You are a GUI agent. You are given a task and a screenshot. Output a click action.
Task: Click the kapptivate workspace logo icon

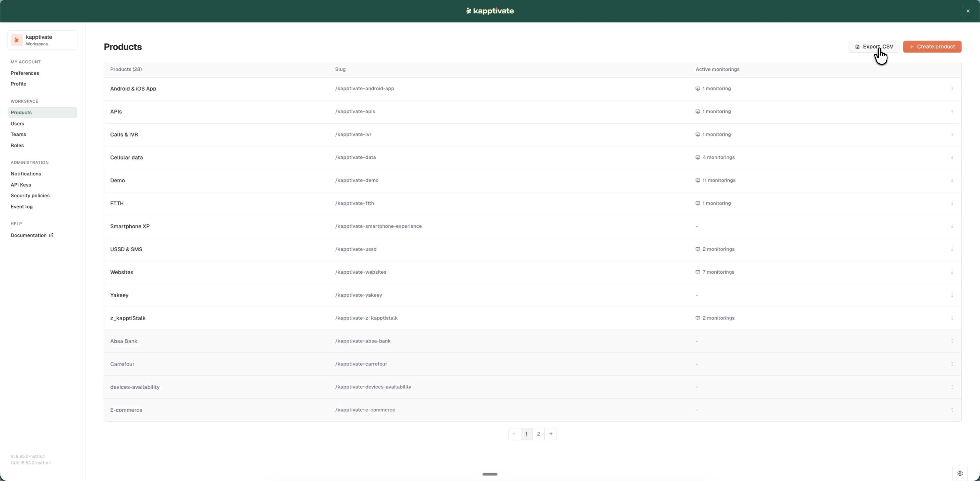17,40
